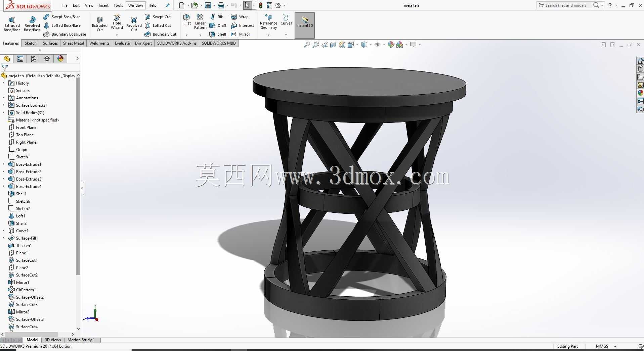Viewport: 644px width, 351px height.
Task: Use the Shell tool
Action: coord(218,34)
